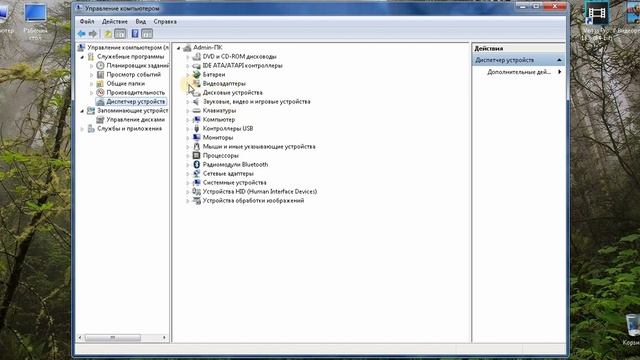Click the IDE ATA/ATAPI контроллеры icon
Screen dimensions: 640x360
coord(196,66)
